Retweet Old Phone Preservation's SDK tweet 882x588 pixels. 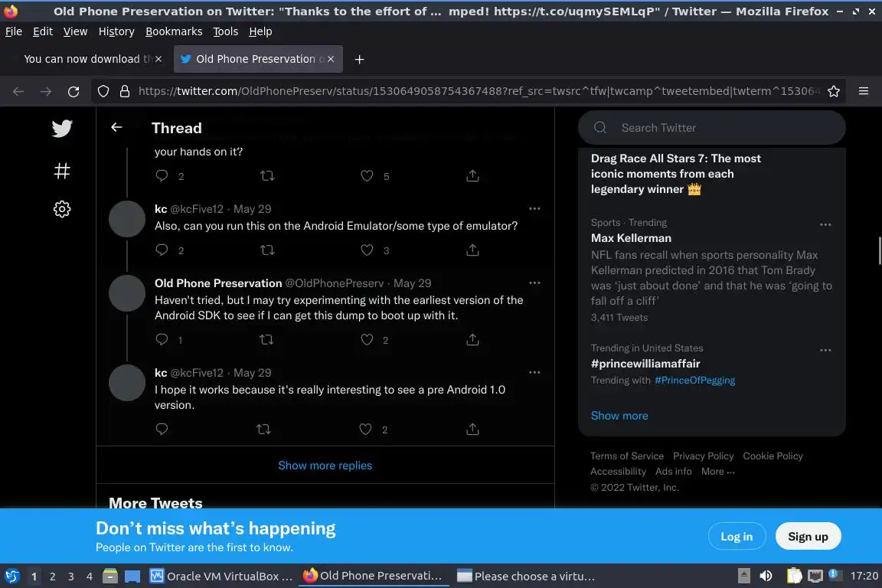coord(266,339)
